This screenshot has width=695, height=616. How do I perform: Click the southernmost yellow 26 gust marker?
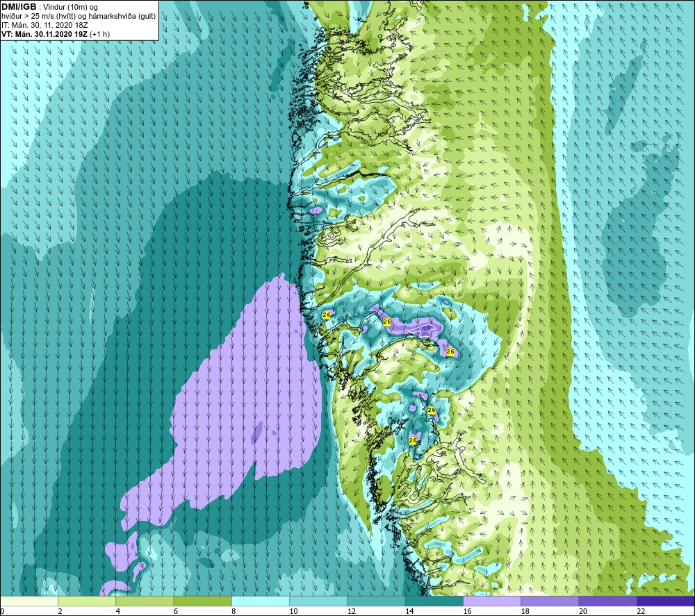413,440
